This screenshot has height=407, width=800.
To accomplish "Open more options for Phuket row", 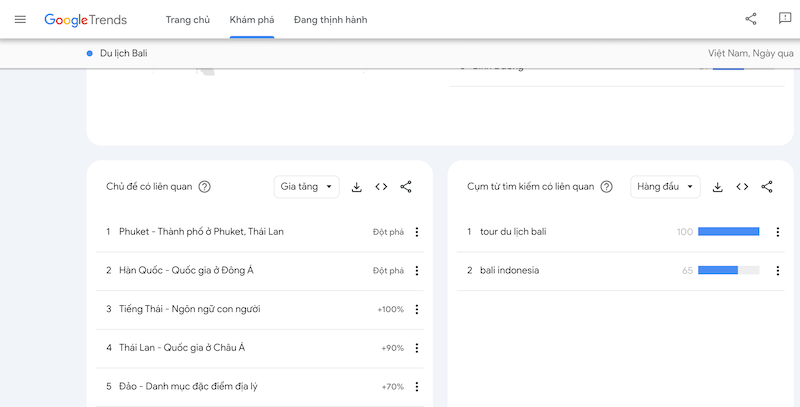I will point(417,232).
